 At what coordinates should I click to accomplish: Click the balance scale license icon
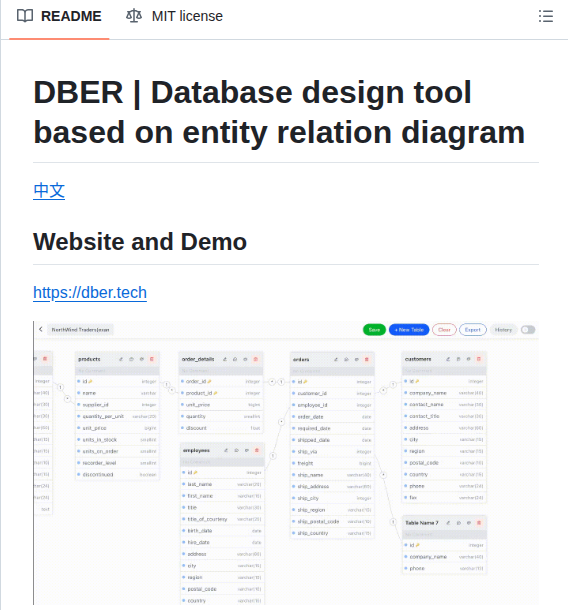134,16
